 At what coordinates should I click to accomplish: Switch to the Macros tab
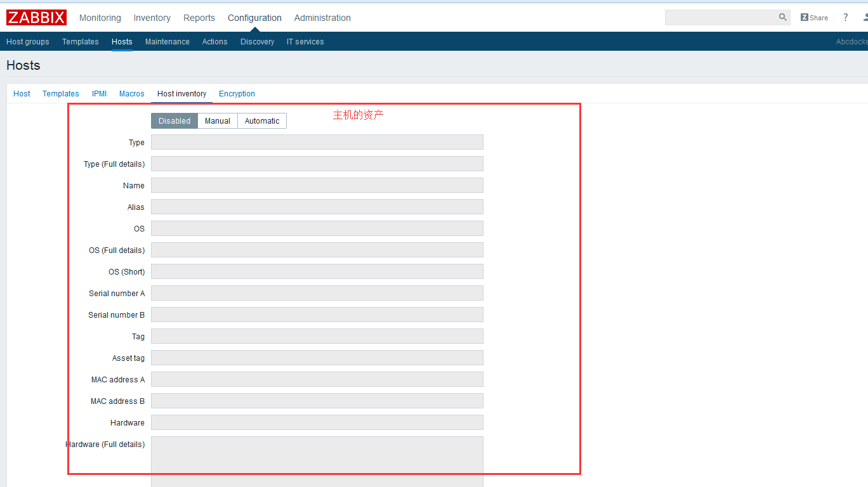tap(132, 94)
